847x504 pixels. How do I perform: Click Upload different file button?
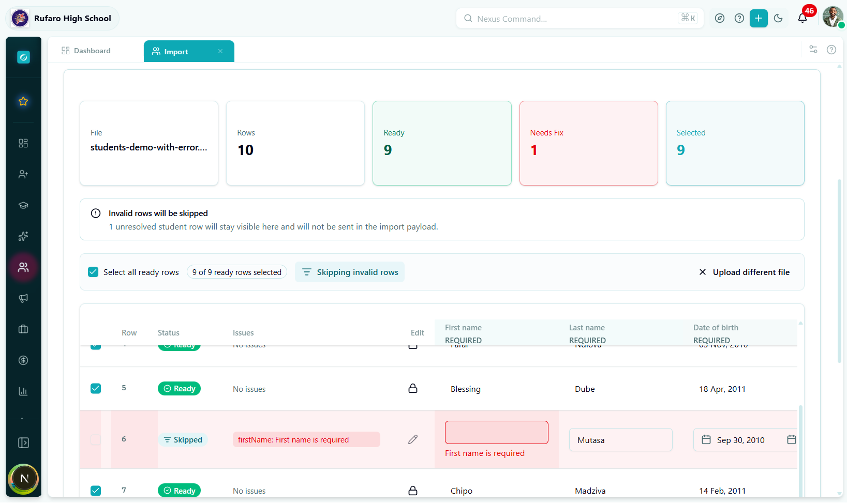click(745, 272)
